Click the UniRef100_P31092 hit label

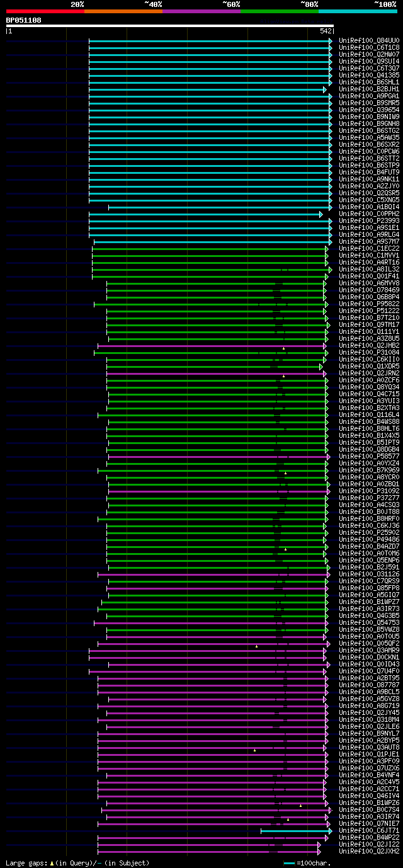coord(369,491)
